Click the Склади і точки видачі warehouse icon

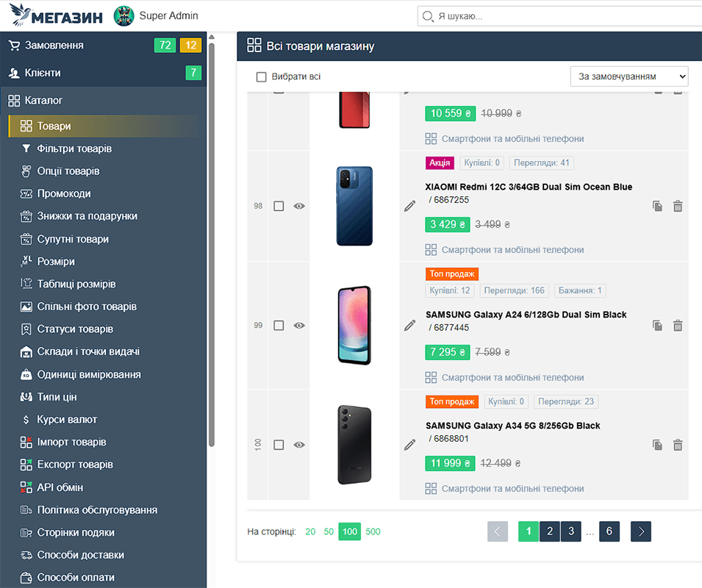26,352
